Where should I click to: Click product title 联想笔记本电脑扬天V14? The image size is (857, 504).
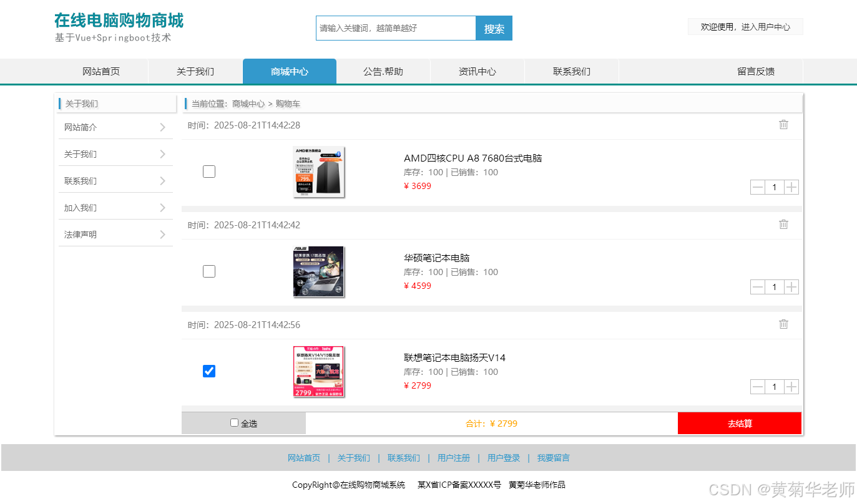tap(455, 358)
